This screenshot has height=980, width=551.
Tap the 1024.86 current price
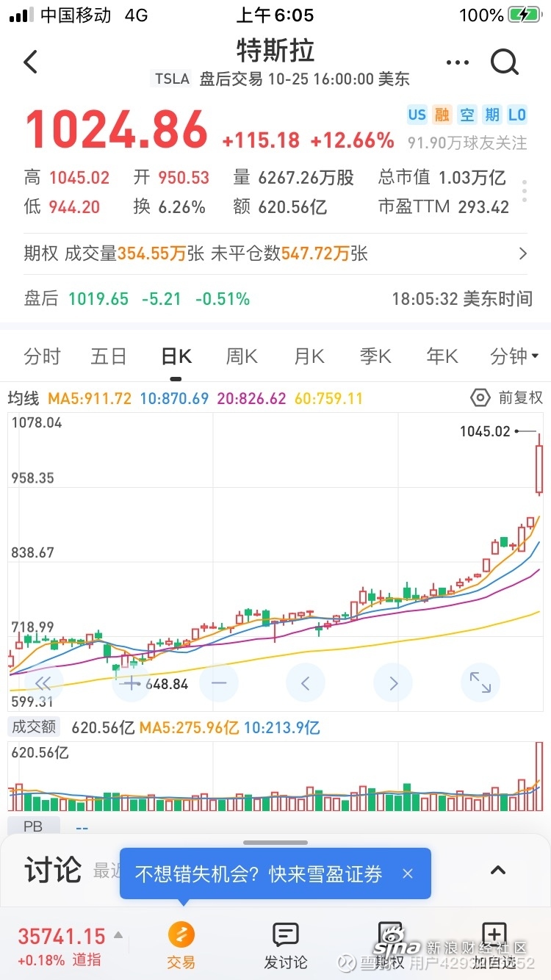[x=117, y=131]
